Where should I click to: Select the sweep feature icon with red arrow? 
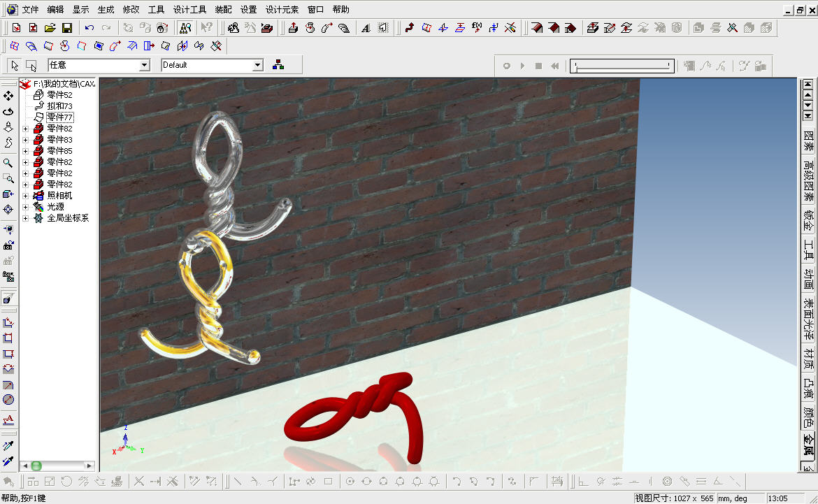pos(327,28)
